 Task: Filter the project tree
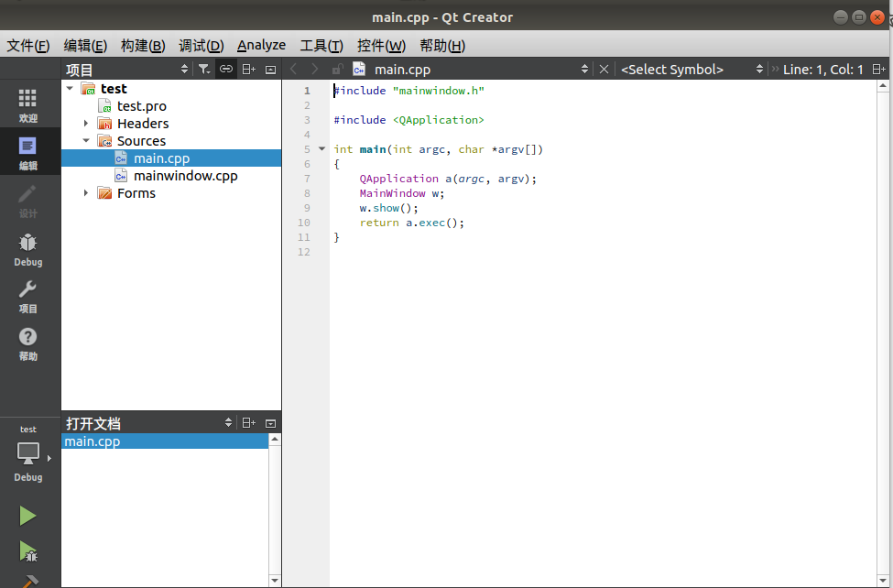click(x=204, y=70)
